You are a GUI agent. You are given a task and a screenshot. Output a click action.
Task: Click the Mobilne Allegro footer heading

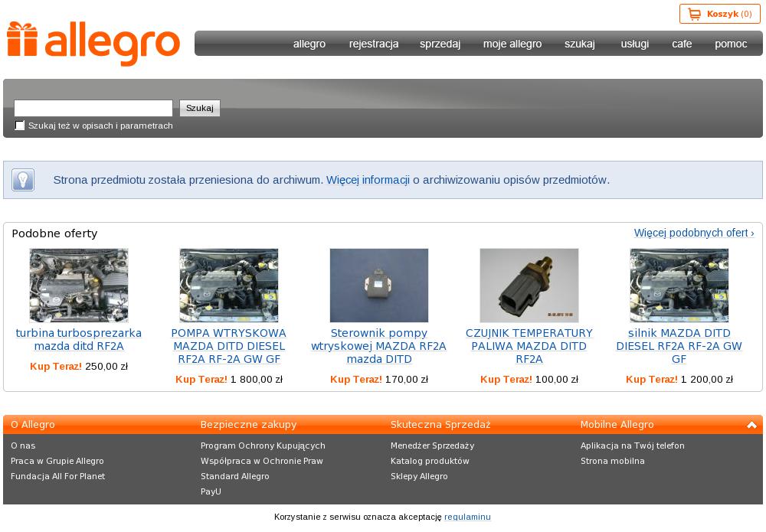617,425
